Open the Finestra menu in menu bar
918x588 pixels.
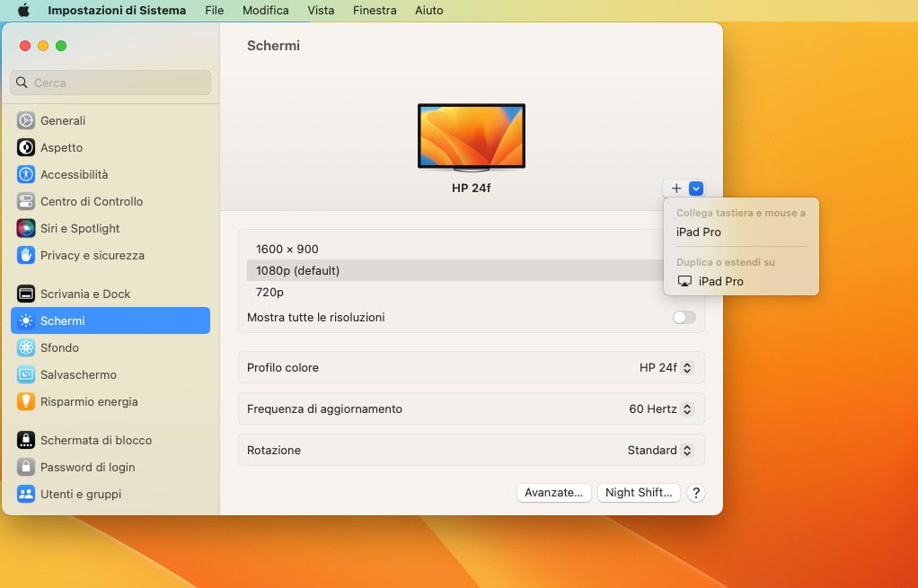tap(375, 11)
